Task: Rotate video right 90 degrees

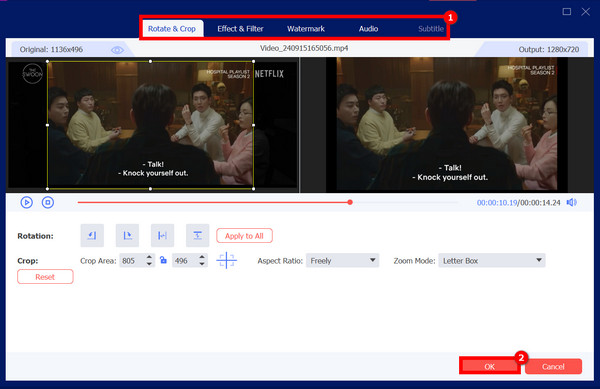Action: click(x=127, y=236)
